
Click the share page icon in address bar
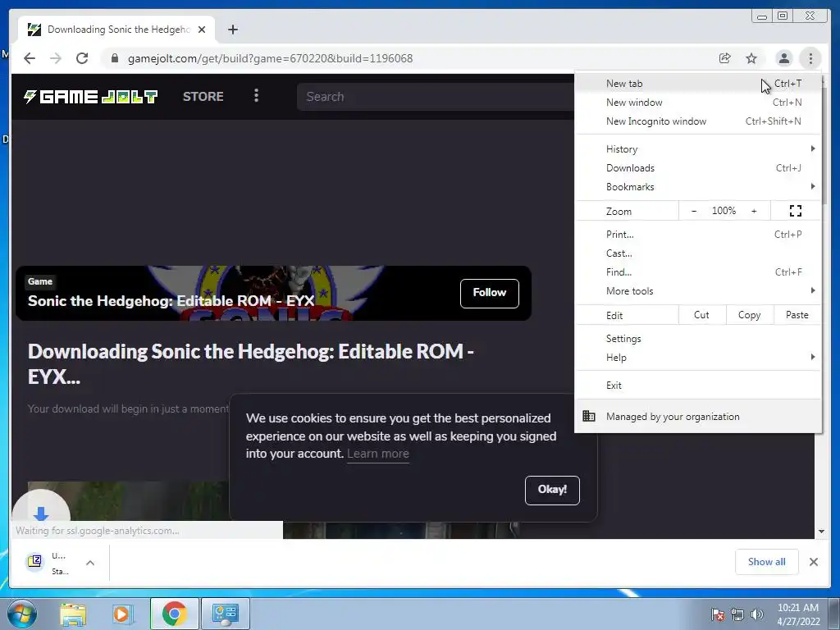pos(725,58)
